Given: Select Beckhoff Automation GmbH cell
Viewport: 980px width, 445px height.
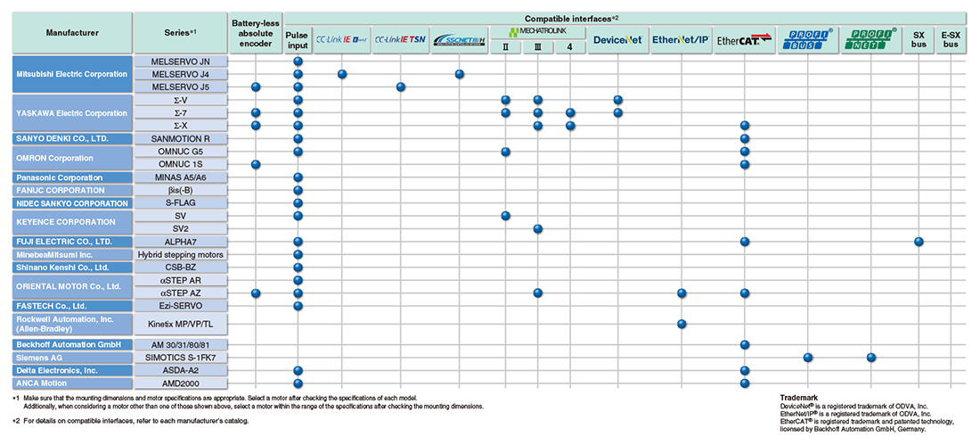Looking at the screenshot, I should [72, 345].
